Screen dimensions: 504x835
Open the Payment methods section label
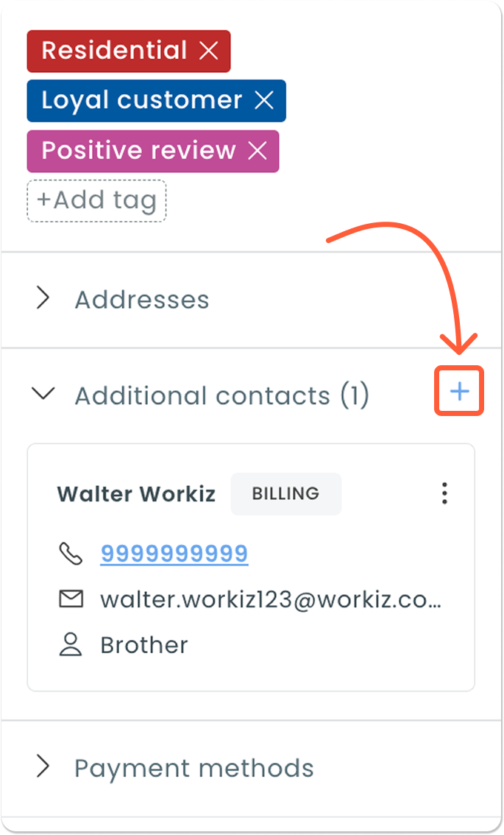[x=194, y=768]
